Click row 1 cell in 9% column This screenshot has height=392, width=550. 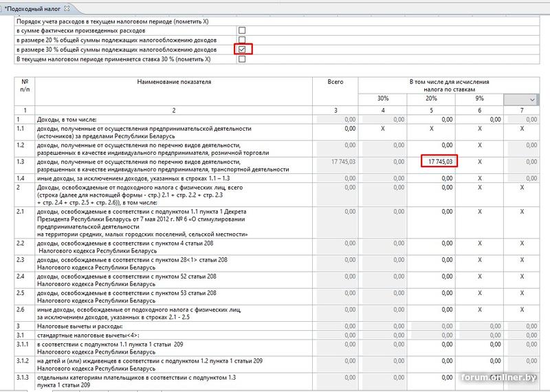coord(478,120)
